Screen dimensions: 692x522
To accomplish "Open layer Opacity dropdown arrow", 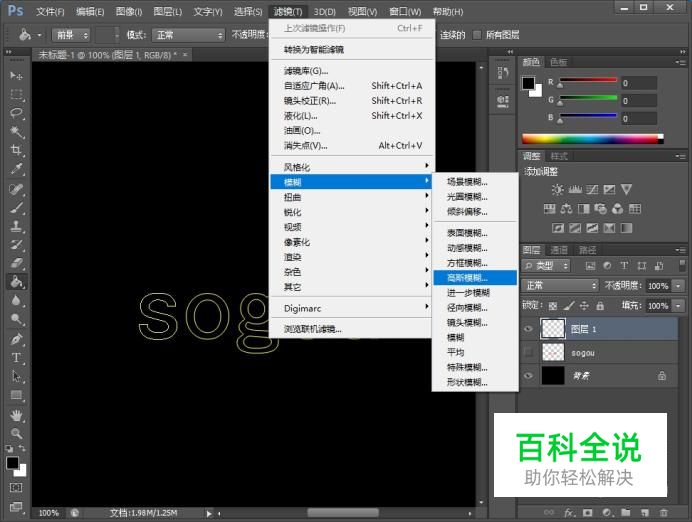I will (x=679, y=285).
